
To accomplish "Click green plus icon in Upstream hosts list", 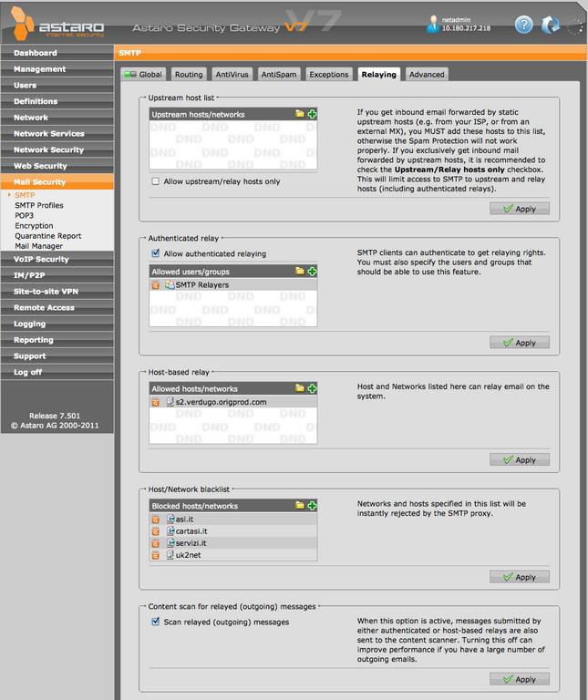I will (312, 114).
